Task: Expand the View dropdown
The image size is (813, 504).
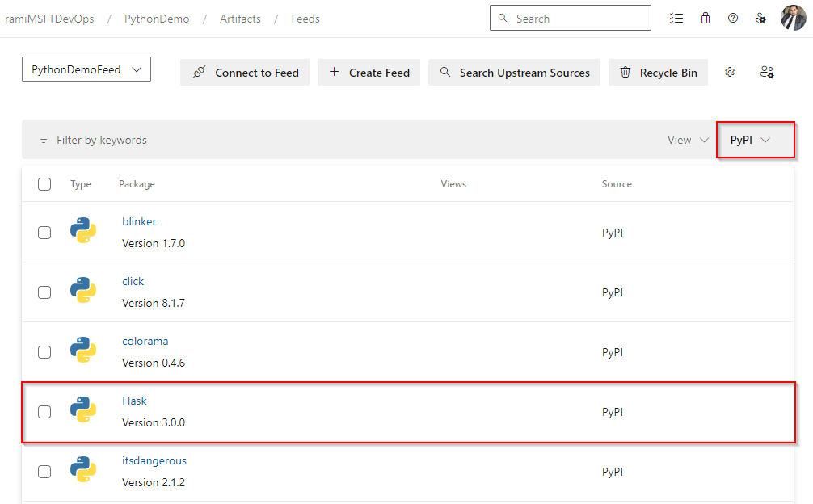Action: (x=686, y=139)
